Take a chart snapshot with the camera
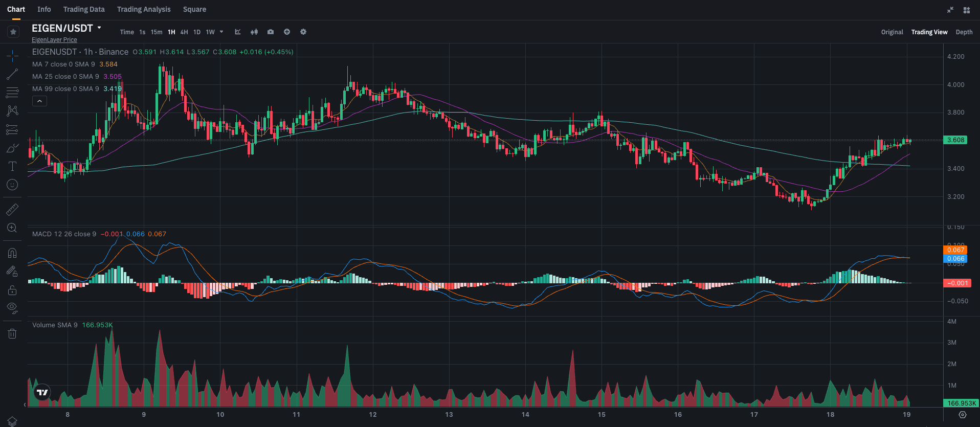 point(271,32)
